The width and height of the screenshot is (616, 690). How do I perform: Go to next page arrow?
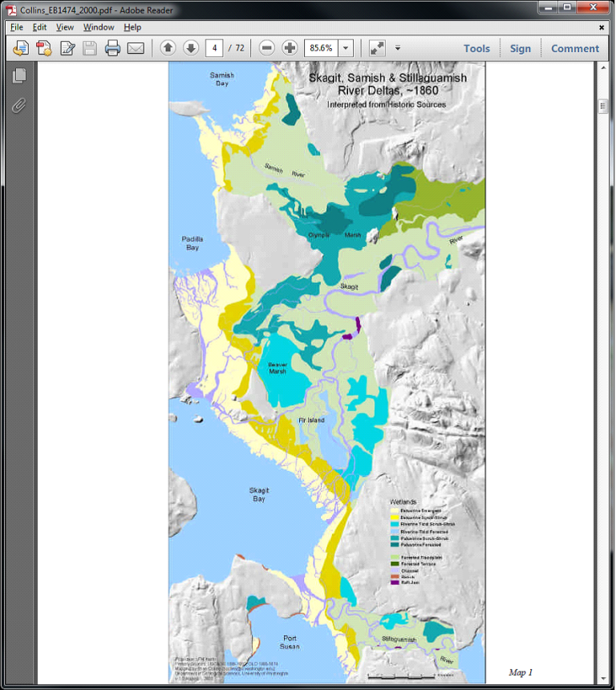pos(191,48)
